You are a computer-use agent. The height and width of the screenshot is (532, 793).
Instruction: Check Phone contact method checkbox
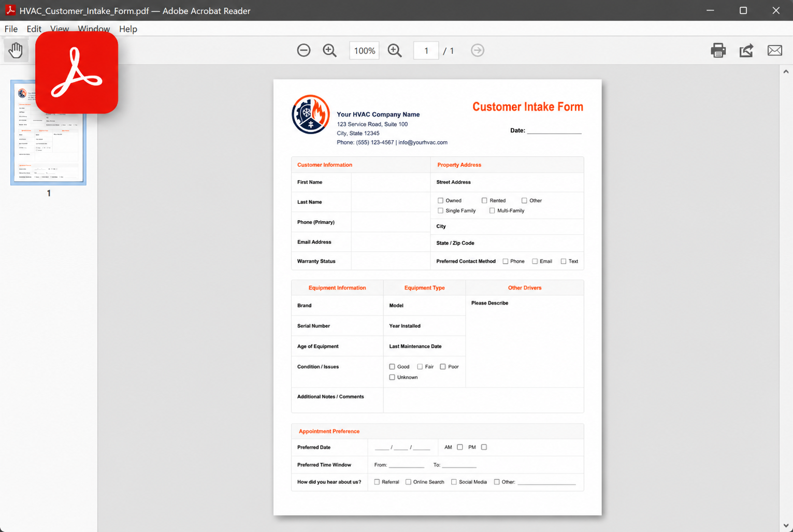pos(506,262)
